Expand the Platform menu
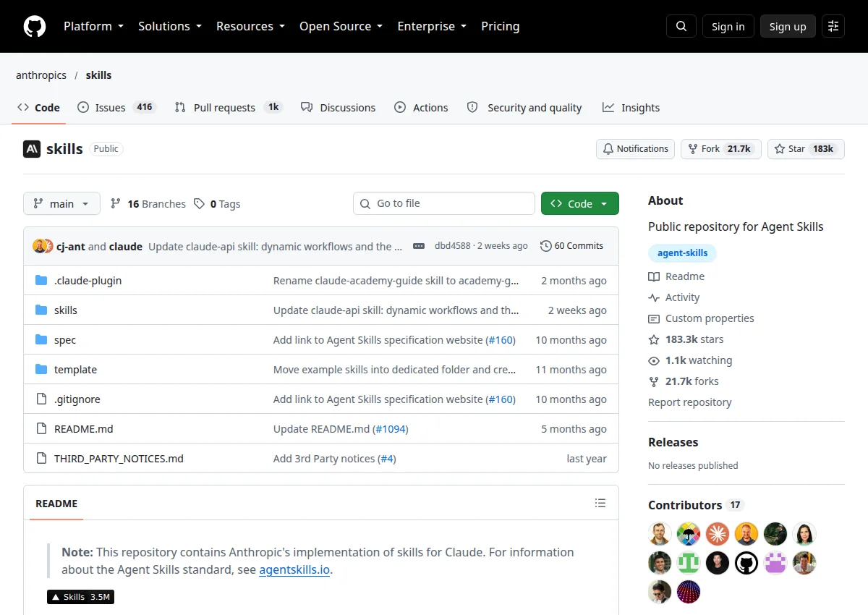Screen dimensions: 868x615 pos(93,26)
